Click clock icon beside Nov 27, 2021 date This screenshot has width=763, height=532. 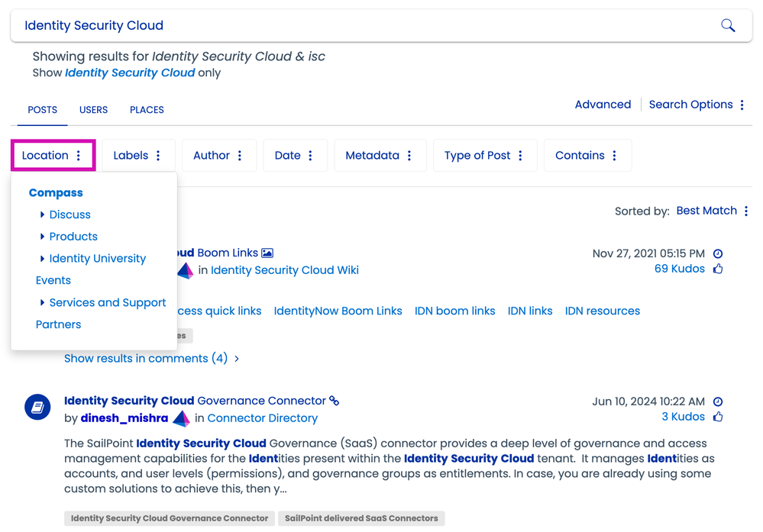(x=718, y=253)
